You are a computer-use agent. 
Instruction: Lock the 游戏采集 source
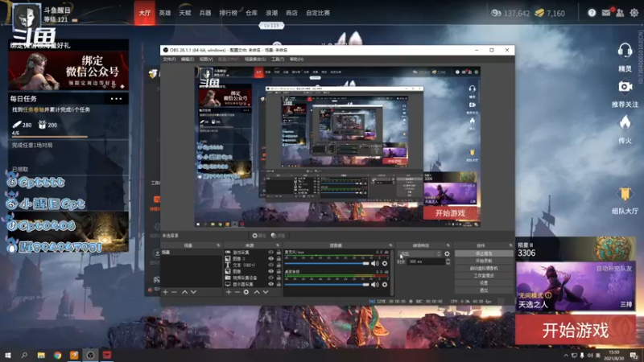279,253
